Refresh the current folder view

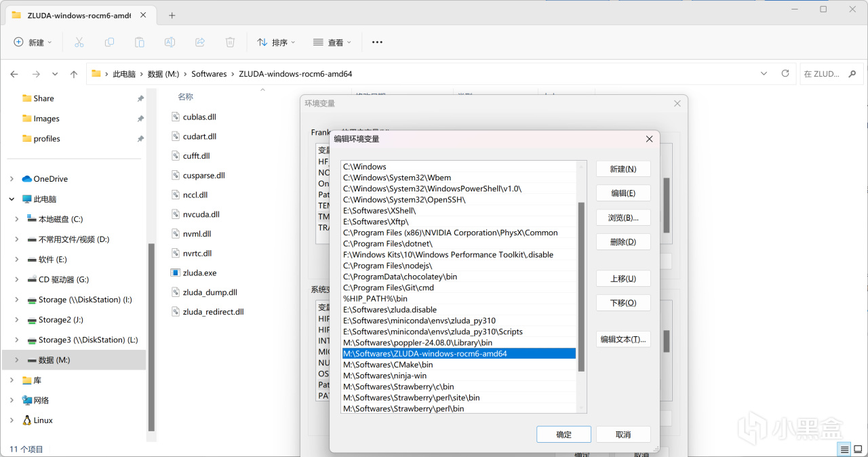point(785,73)
